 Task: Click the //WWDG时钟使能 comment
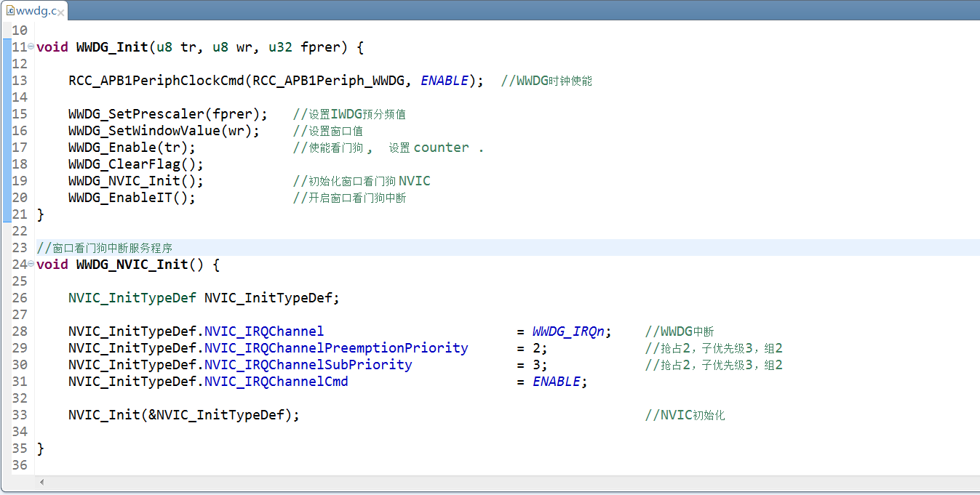tap(546, 81)
